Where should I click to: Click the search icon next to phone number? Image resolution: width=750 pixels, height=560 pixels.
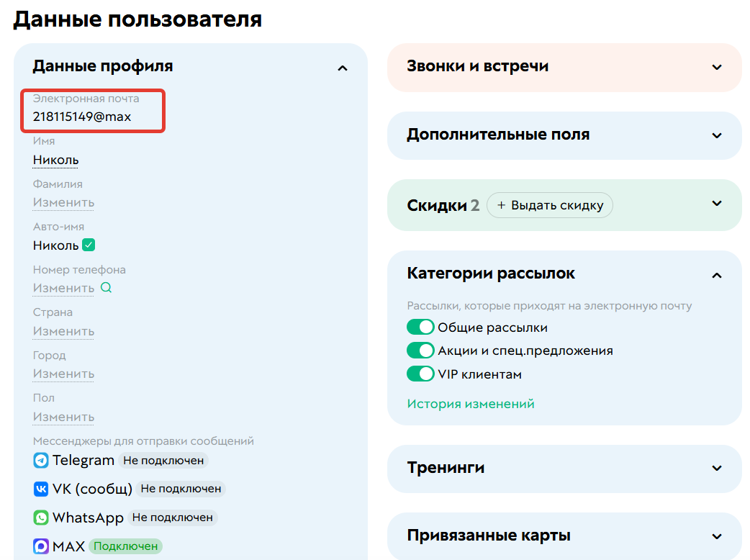pyautogui.click(x=105, y=287)
